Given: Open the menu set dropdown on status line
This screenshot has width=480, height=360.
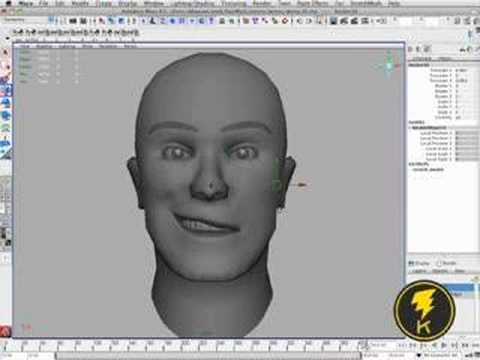Looking at the screenshot, I should pos(25,20).
